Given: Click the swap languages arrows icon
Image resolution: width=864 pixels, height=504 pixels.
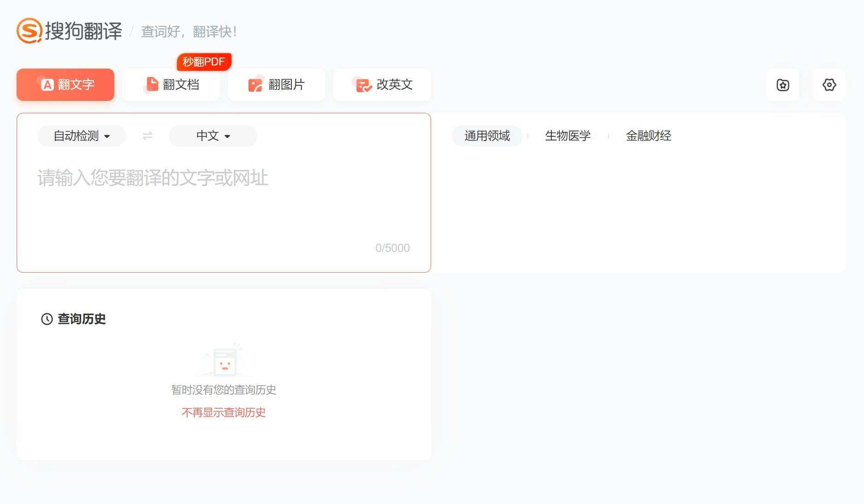Looking at the screenshot, I should (148, 135).
